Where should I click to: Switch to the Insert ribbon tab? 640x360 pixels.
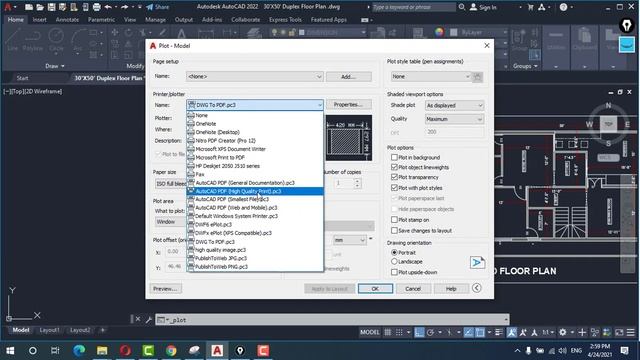click(x=39, y=20)
